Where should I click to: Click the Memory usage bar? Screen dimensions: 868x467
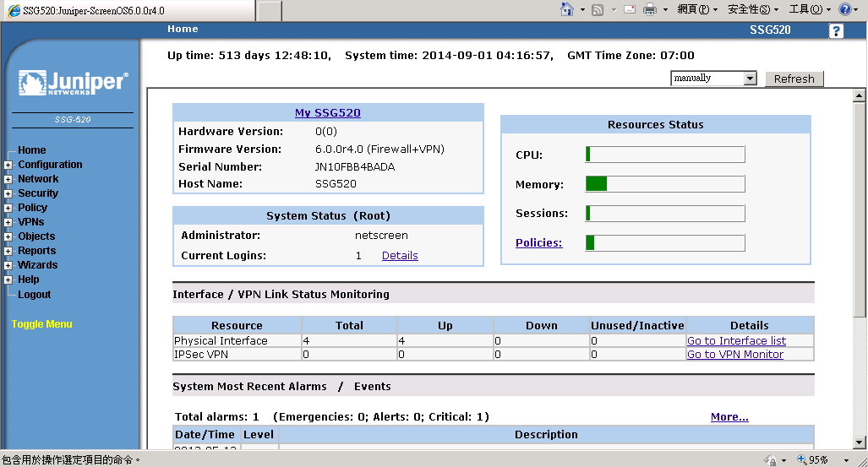point(665,184)
